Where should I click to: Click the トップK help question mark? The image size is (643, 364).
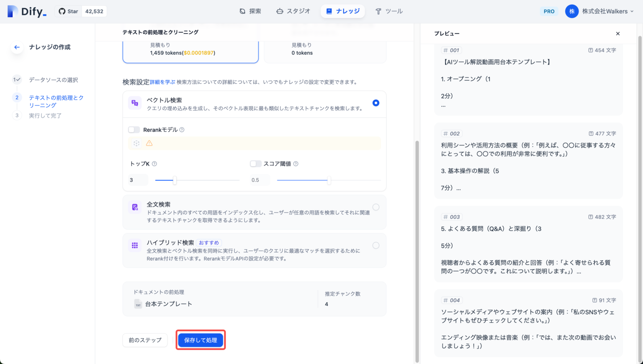coord(154,164)
